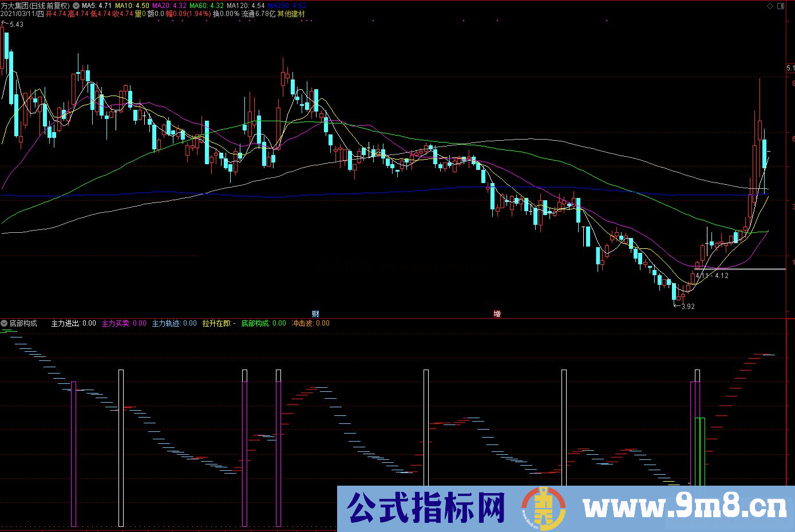Click the circle arrow icon before 底部构成 label
The height and width of the screenshot is (532, 795).
click(x=5, y=323)
